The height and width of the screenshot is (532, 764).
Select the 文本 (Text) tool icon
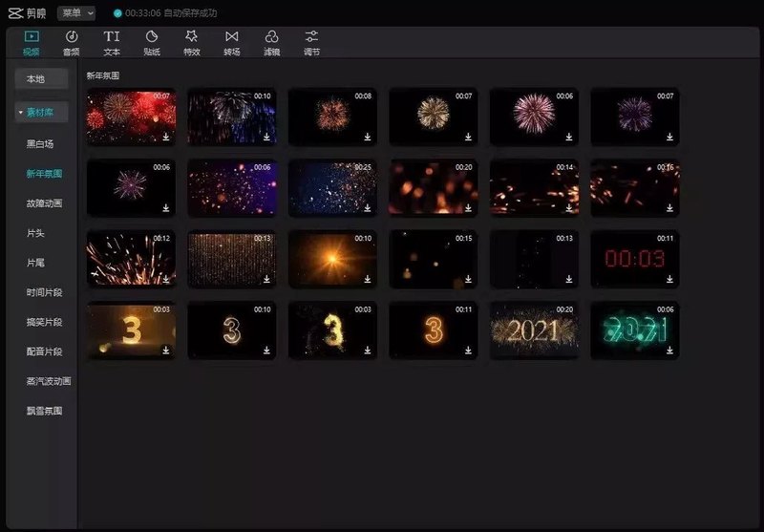pyautogui.click(x=112, y=37)
